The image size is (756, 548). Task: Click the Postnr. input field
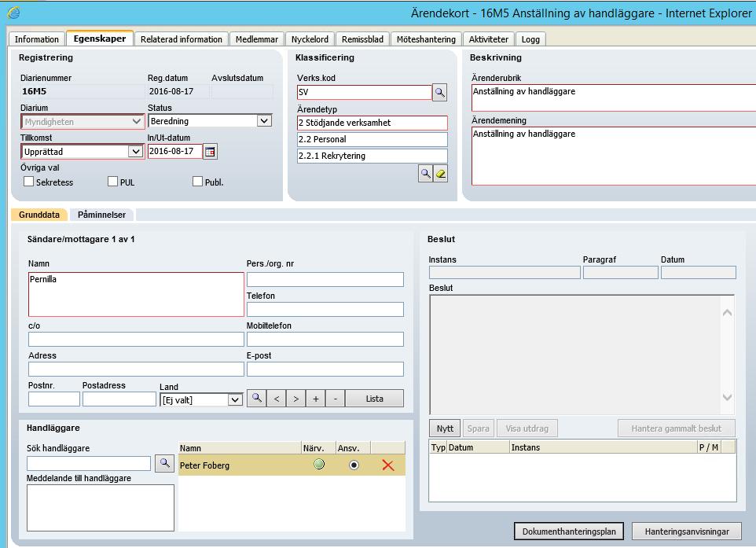click(54, 399)
